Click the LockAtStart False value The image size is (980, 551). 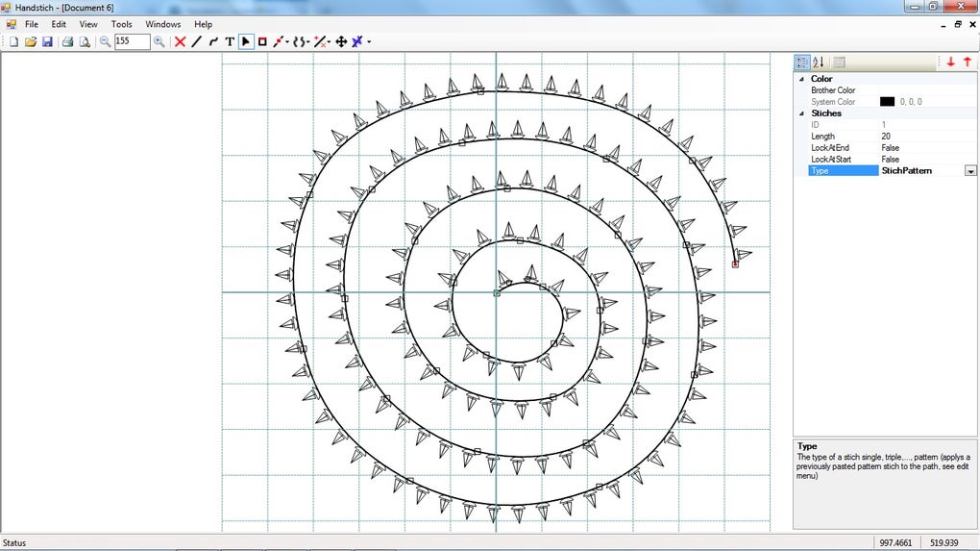point(890,160)
